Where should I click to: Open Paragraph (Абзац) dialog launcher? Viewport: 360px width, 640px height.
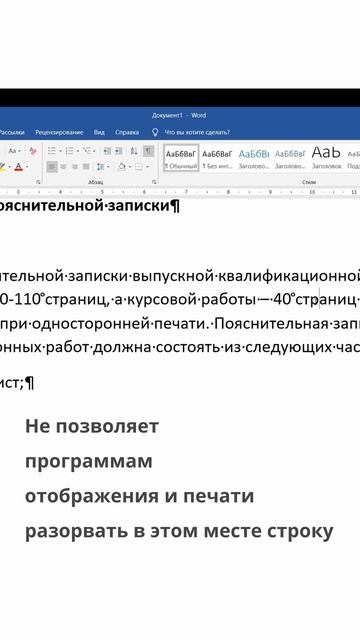154,182
